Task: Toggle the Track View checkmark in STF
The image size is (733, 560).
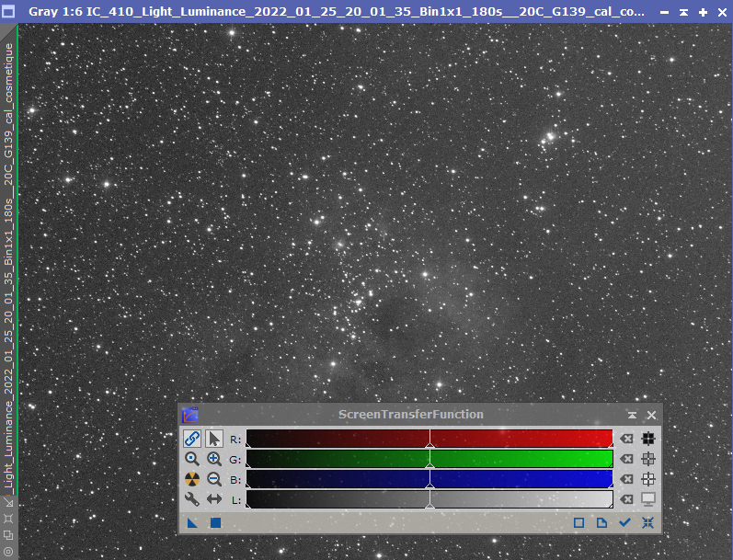Action: [625, 522]
